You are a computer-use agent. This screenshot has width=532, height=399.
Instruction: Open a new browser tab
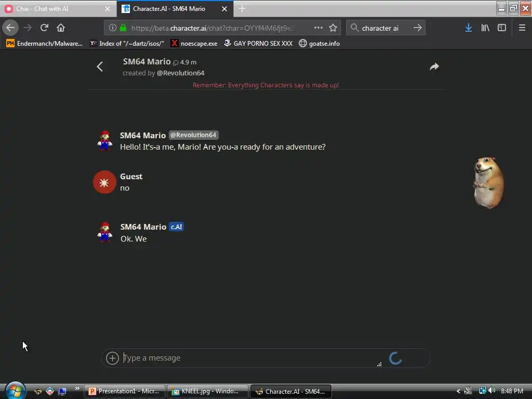[242, 8]
